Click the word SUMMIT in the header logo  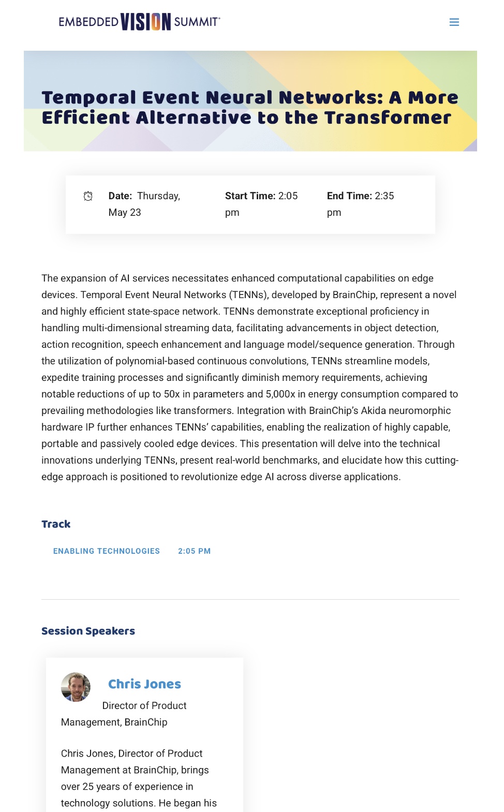197,22
